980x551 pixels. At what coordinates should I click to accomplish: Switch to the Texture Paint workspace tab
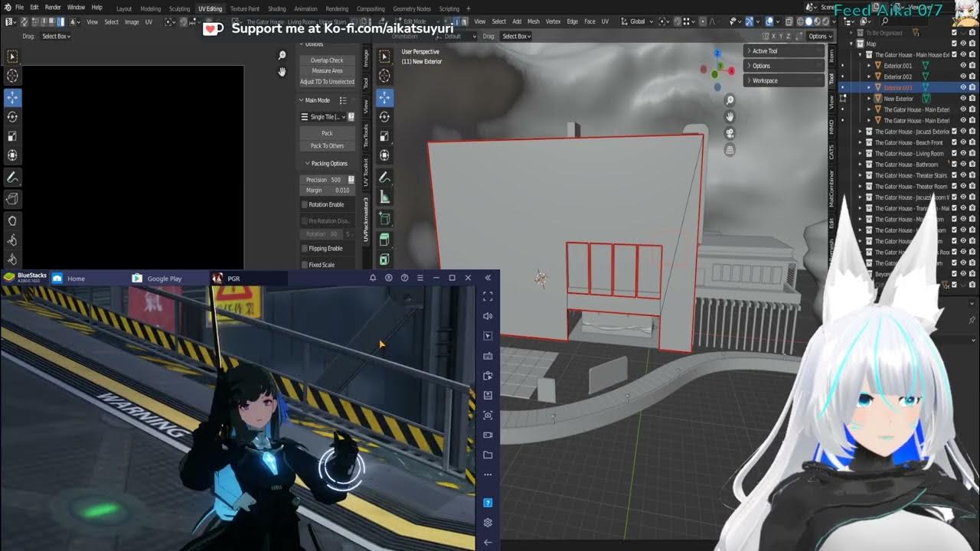click(245, 9)
